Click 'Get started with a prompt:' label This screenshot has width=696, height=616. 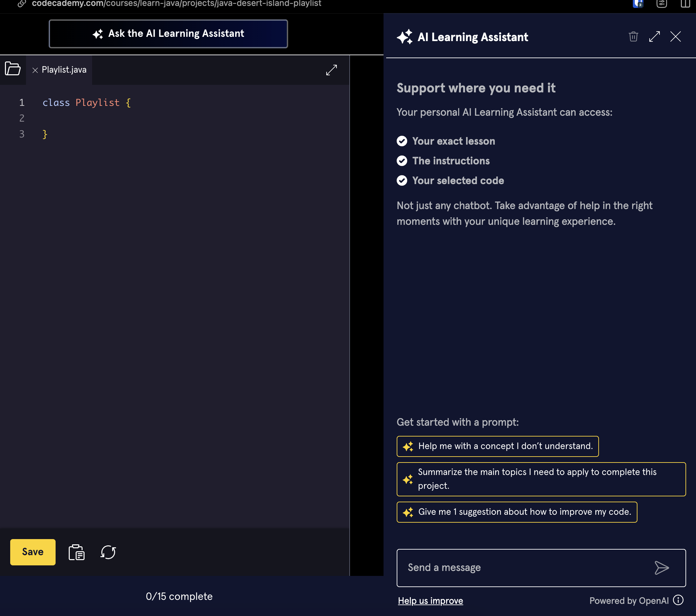click(458, 422)
